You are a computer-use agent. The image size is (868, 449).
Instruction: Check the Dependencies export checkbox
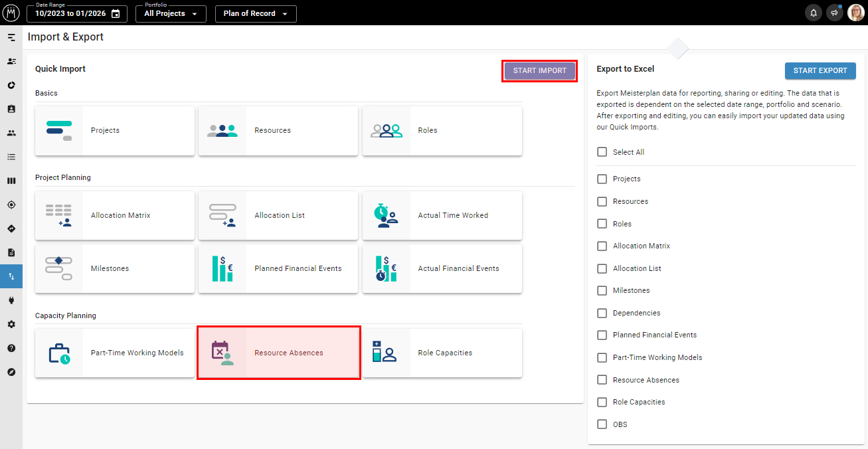click(x=602, y=313)
